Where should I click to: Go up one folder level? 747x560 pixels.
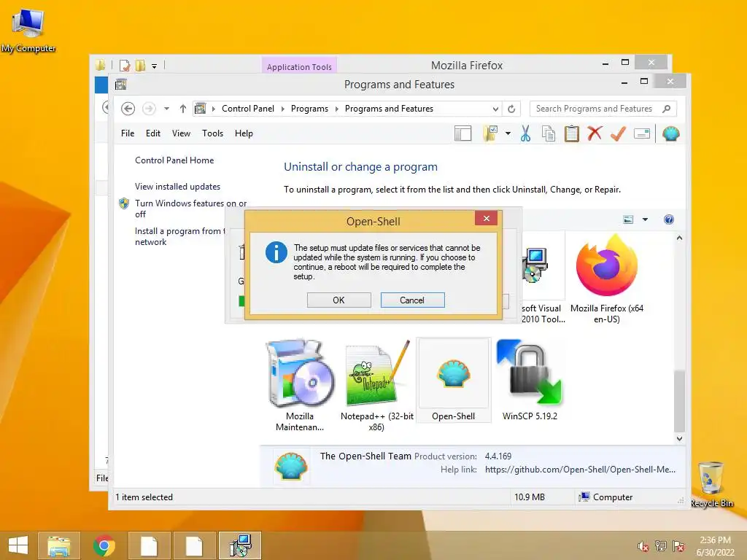(x=183, y=109)
